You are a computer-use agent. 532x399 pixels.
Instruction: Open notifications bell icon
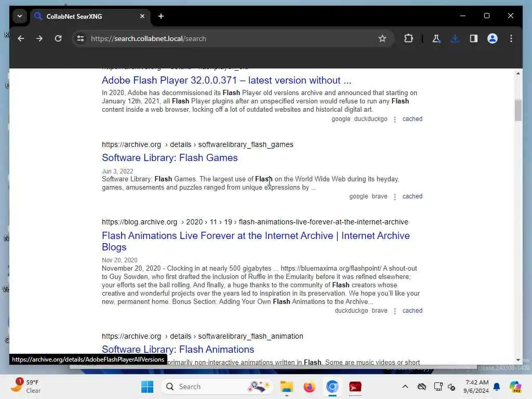click(497, 387)
